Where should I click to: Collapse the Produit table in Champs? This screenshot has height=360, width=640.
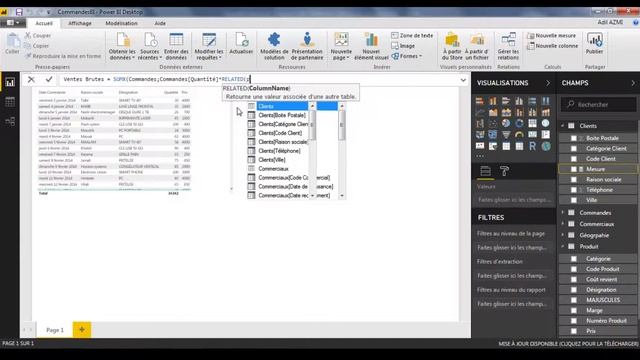[x=563, y=247]
